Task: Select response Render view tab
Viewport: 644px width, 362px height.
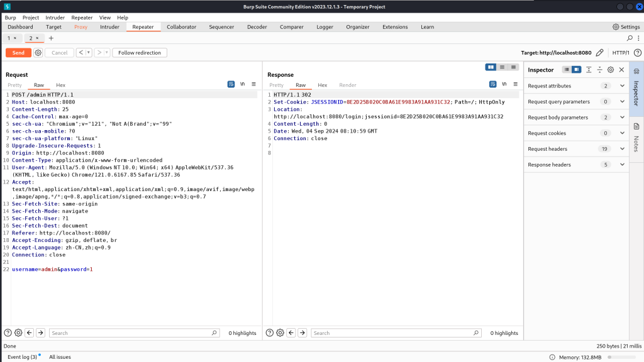Action: 347,85
